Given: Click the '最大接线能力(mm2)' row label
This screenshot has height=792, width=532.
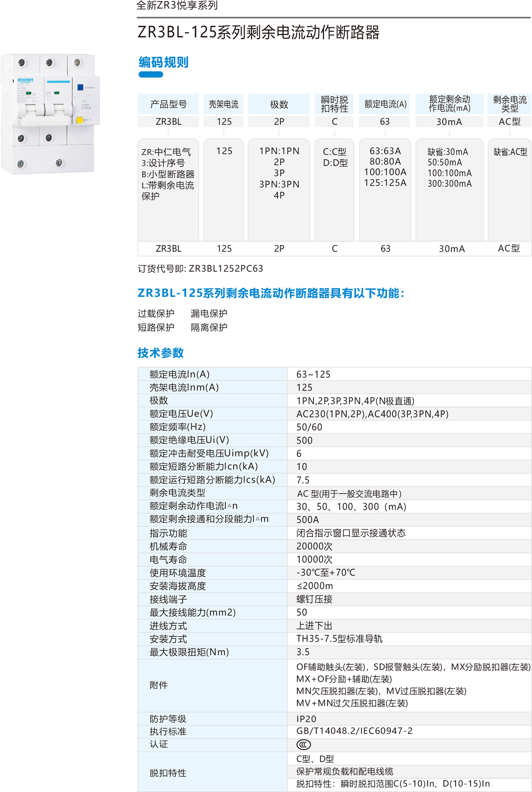Looking at the screenshot, I should [192, 613].
